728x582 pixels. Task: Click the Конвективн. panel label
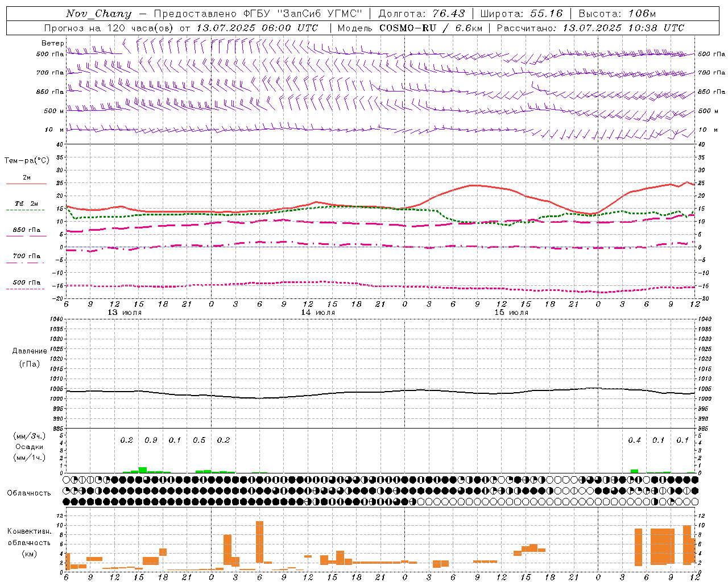(29, 531)
